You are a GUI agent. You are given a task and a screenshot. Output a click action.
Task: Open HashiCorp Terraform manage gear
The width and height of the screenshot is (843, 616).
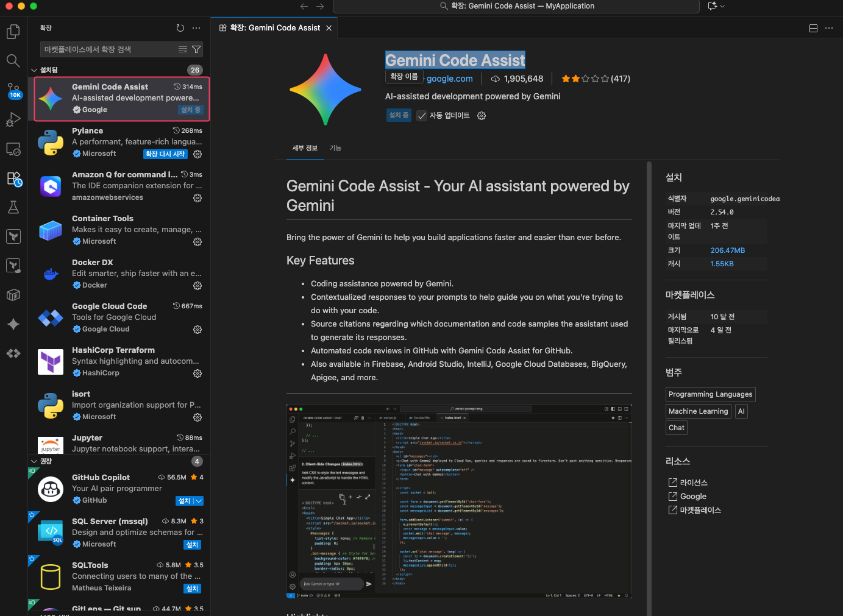(197, 373)
